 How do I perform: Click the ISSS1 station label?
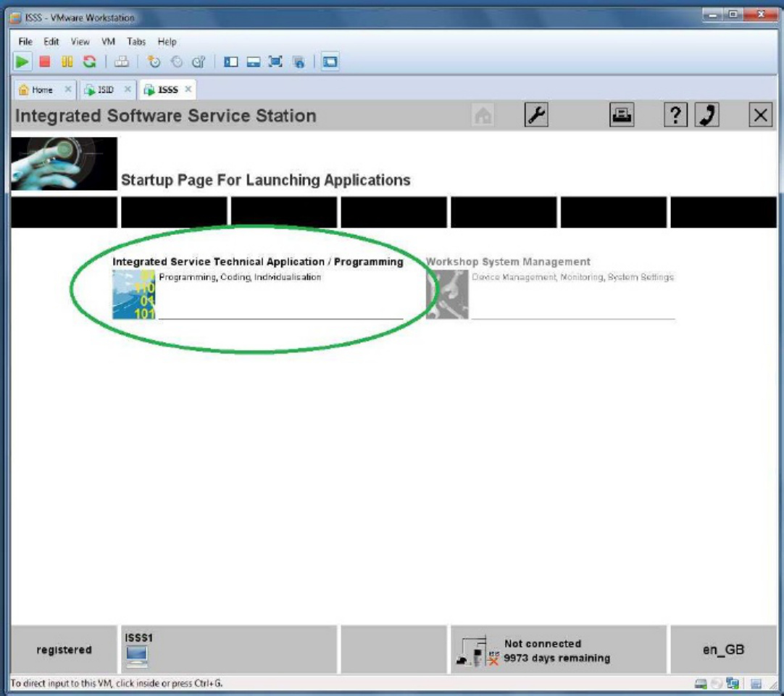coord(138,638)
